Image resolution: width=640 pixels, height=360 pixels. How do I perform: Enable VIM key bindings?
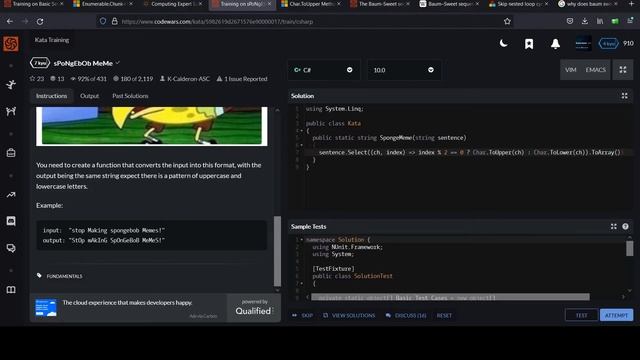coord(571,70)
